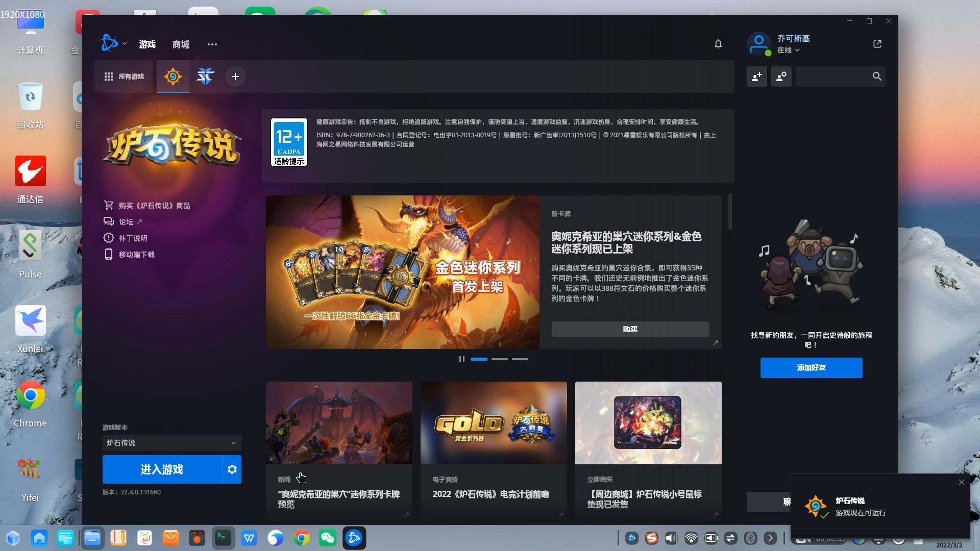Open 2022 炉石传说 电竞计划前瞻 news card
980x551 pixels.
pos(493,449)
